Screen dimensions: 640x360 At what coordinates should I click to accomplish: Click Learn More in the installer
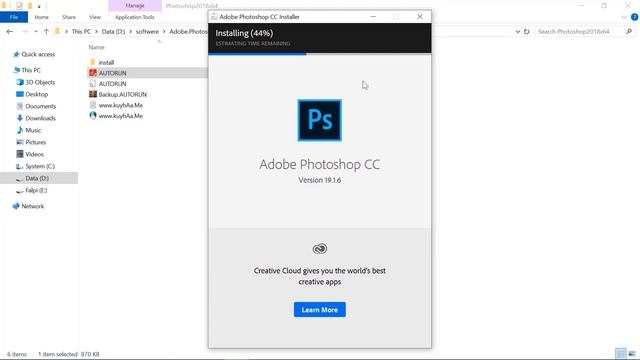pos(320,310)
